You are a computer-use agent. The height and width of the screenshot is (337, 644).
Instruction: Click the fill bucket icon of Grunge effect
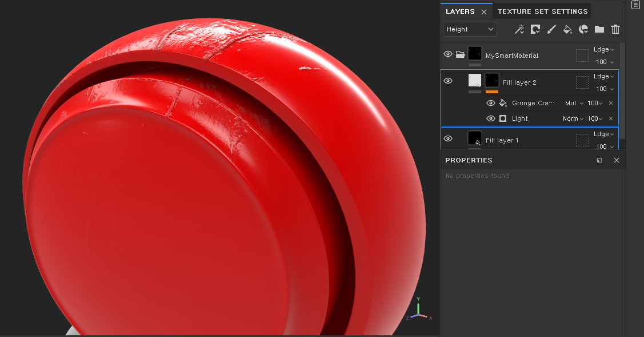(503, 103)
